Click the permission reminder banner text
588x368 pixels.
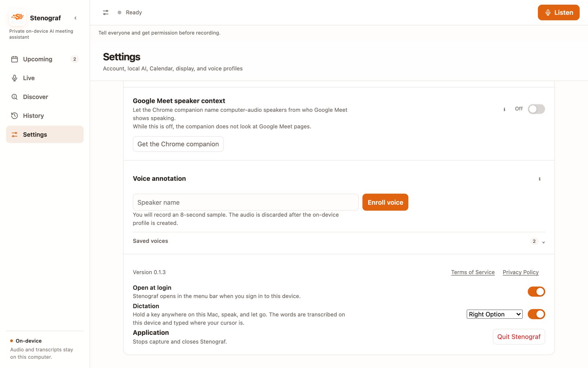pos(159,33)
